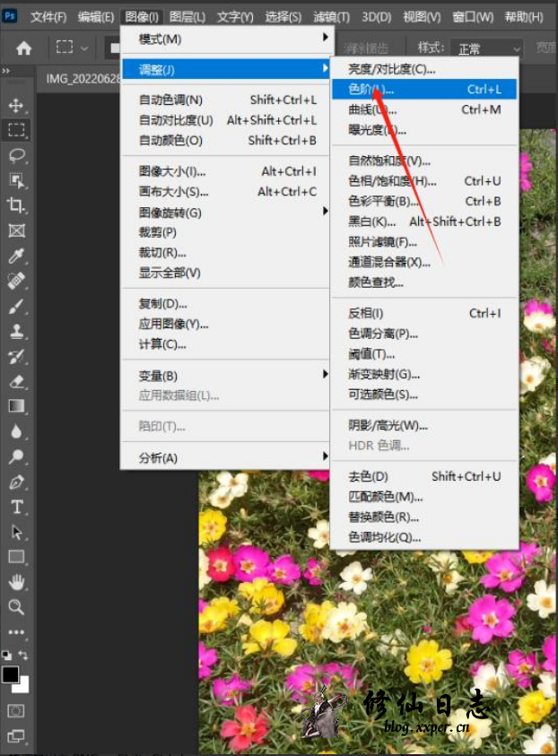
Task: Activate the Horizontal Type tool
Action: click(x=16, y=507)
